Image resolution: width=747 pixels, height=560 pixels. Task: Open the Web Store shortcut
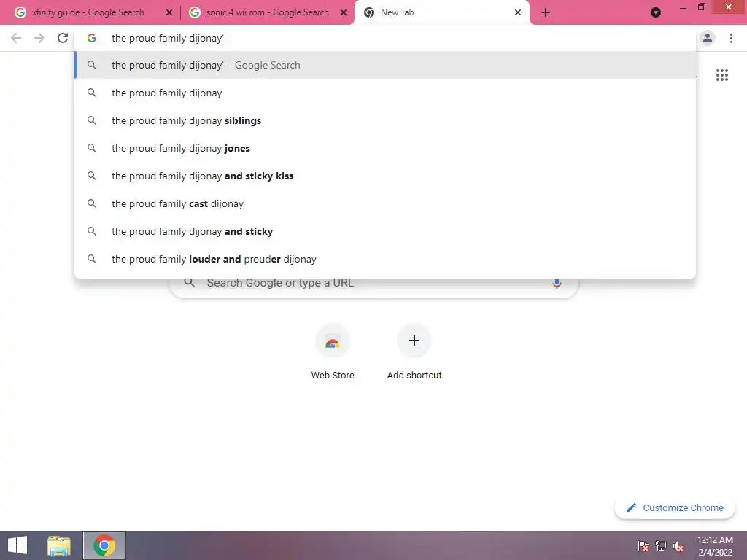333,352
